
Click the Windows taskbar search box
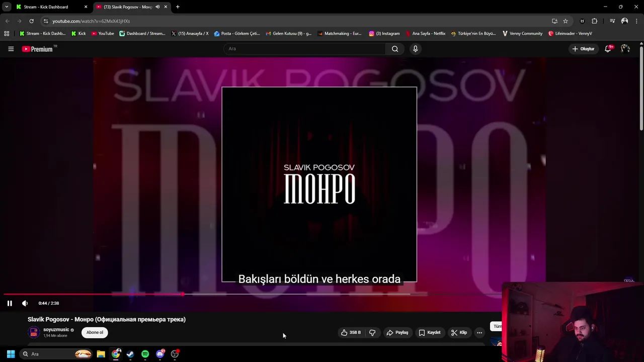coord(56,354)
